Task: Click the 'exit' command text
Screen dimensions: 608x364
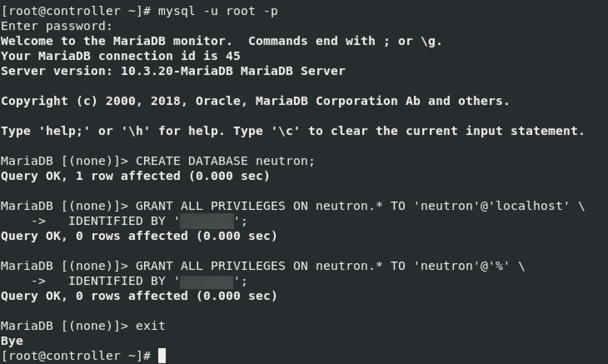Action: tap(150, 326)
